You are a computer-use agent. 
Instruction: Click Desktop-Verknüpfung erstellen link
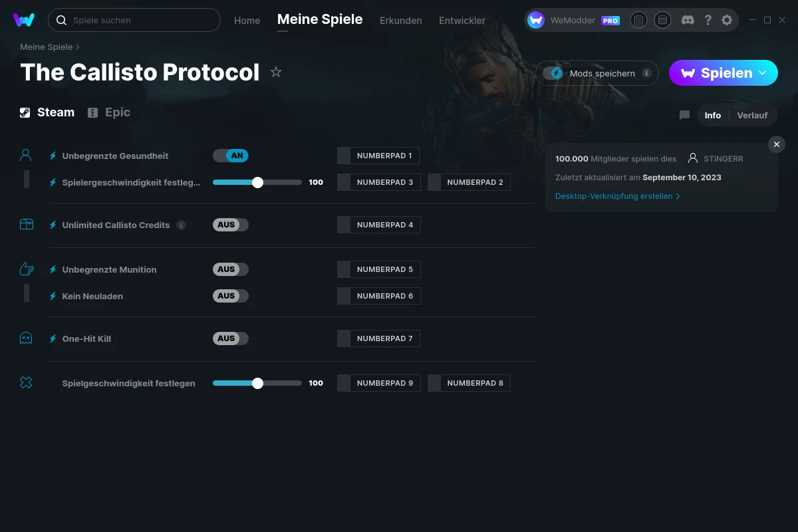pyautogui.click(x=618, y=196)
